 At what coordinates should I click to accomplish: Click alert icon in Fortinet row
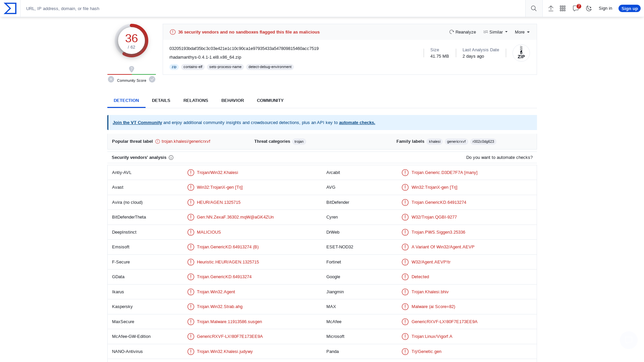(x=405, y=262)
